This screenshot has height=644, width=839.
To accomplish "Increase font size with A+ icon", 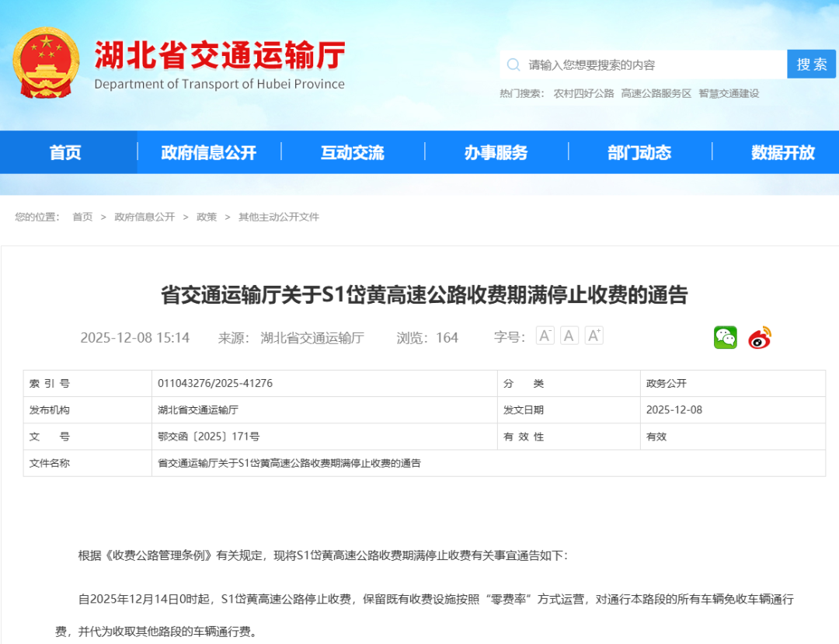I will point(594,336).
